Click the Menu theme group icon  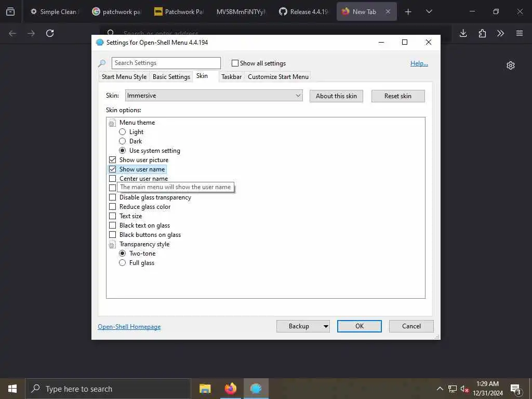click(x=112, y=123)
